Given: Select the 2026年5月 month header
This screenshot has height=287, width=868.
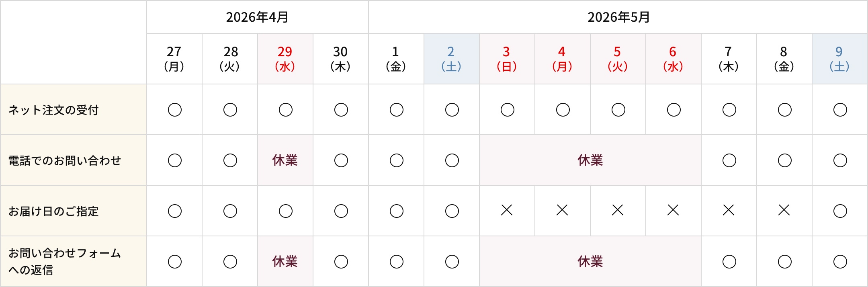Looking at the screenshot, I should tap(618, 17).
